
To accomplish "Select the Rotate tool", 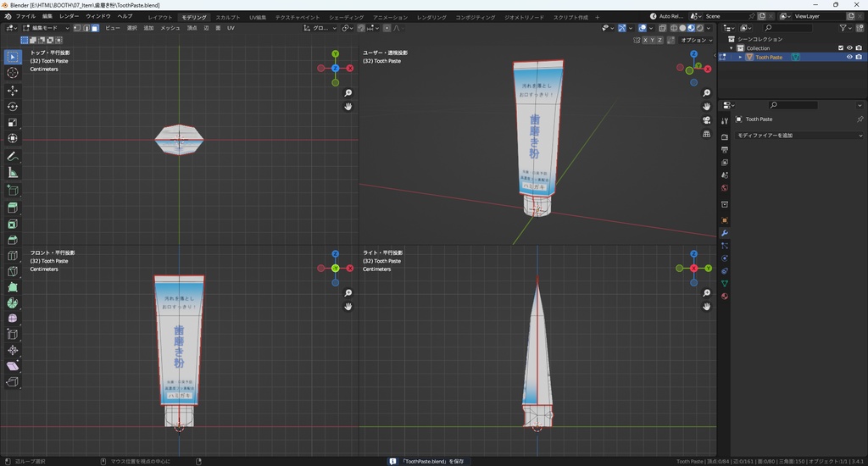I will point(13,107).
